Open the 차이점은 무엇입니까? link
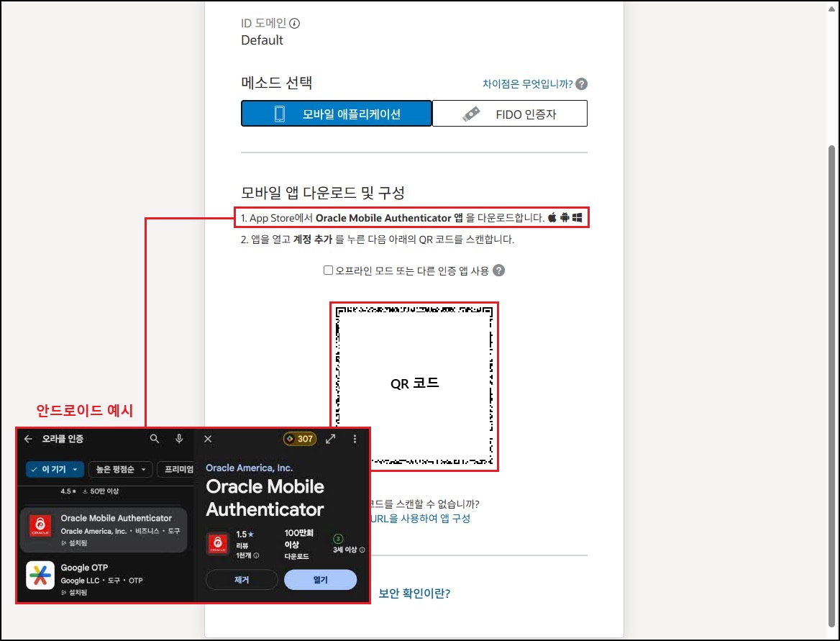 point(528,83)
